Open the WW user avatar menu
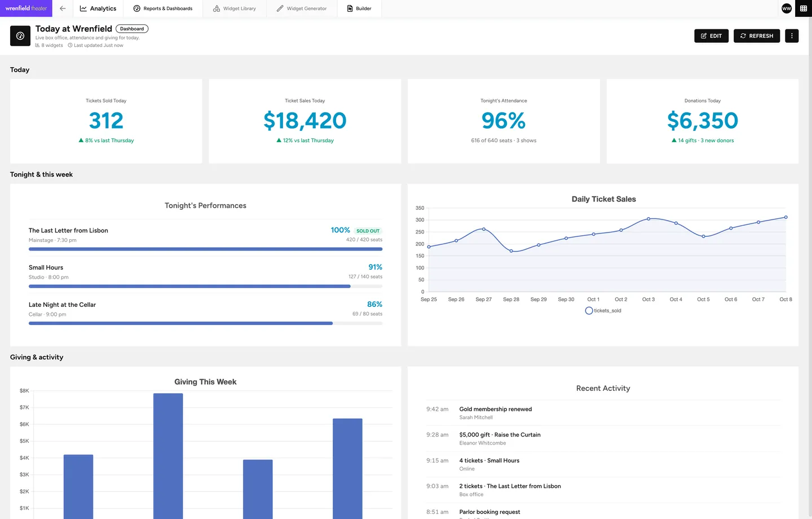Image resolution: width=812 pixels, height=519 pixels. (x=787, y=8)
